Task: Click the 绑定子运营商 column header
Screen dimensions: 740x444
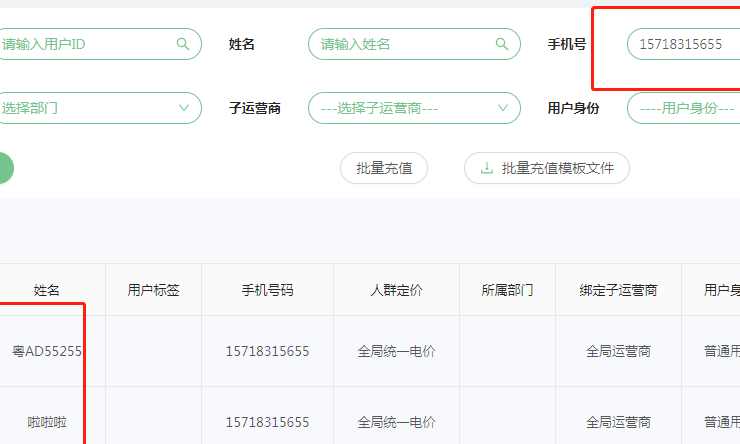Action: [x=618, y=290]
